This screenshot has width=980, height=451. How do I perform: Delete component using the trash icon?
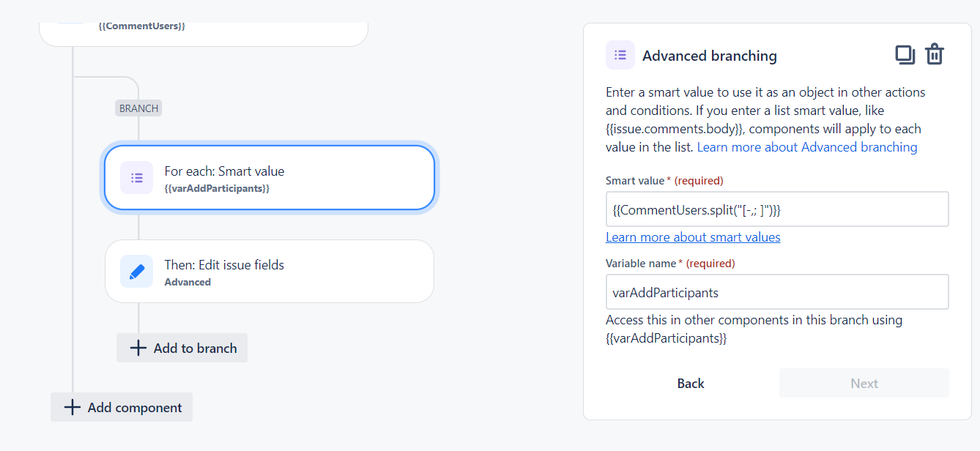click(x=934, y=55)
